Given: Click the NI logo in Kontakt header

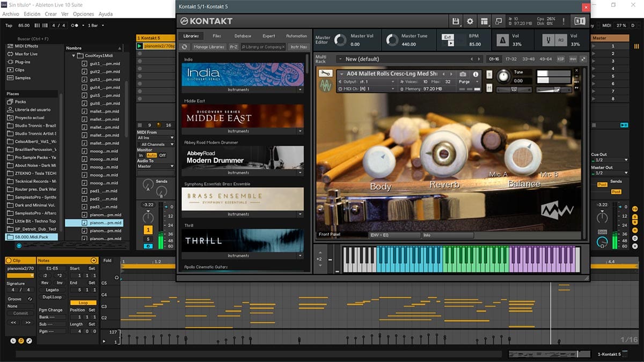Looking at the screenshot, I should tap(580, 21).
